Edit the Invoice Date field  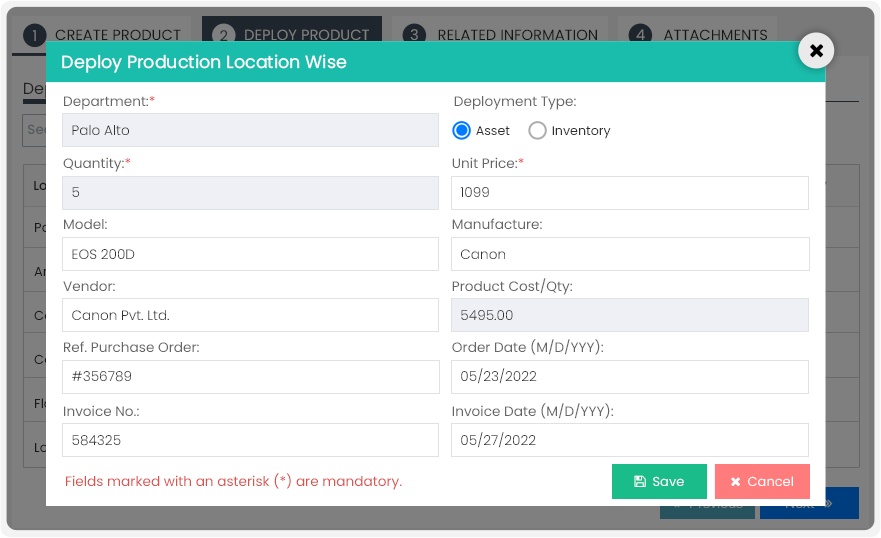(x=630, y=440)
